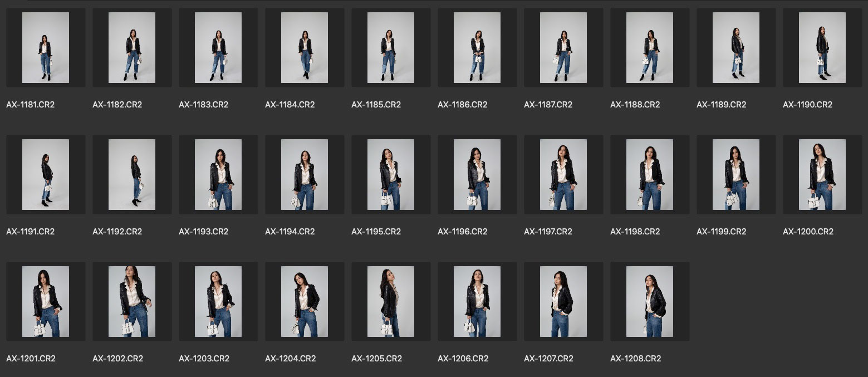This screenshot has width=868, height=377.
Task: Select the AX-1187.CR2 image thumbnail
Action: (x=563, y=48)
